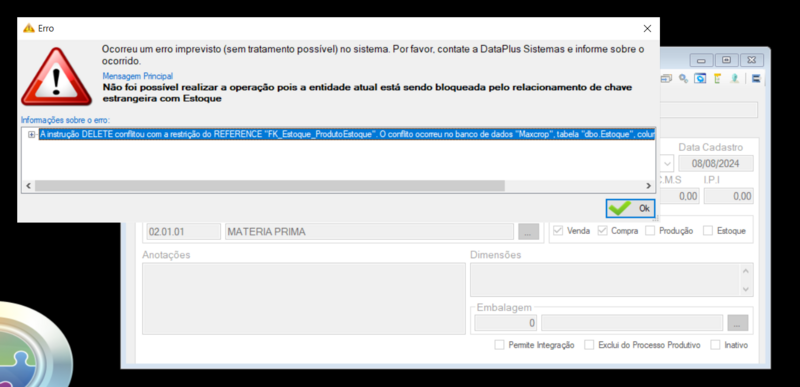Click the teal map pin icon in toolbar
This screenshot has width=800, height=387.
click(735, 79)
